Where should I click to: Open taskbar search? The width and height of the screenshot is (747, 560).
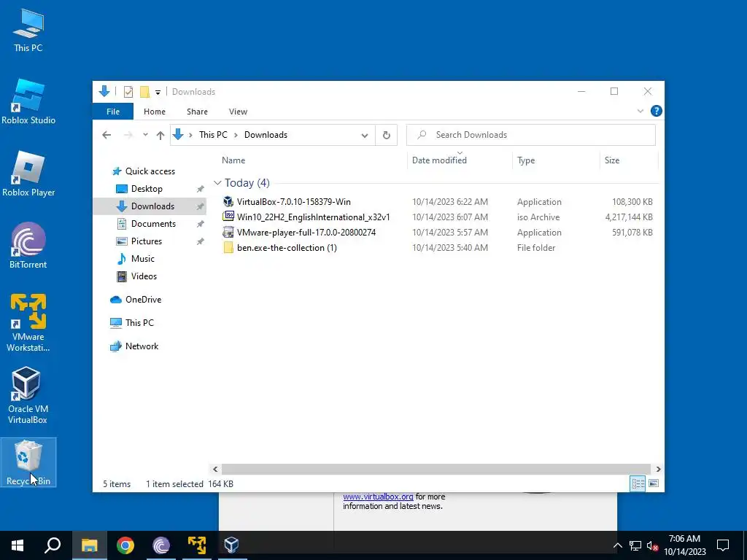coord(53,545)
